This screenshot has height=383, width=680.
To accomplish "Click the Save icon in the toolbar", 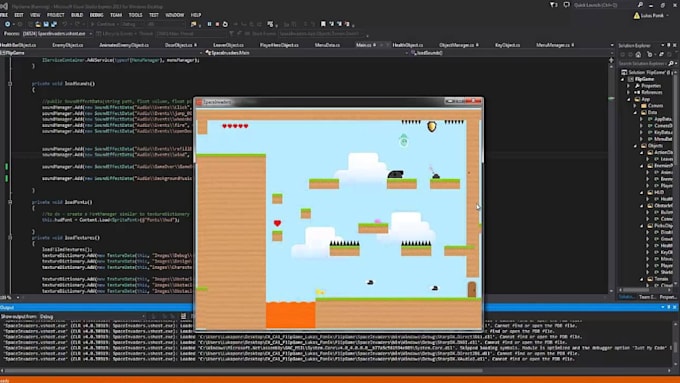I will click(46, 24).
